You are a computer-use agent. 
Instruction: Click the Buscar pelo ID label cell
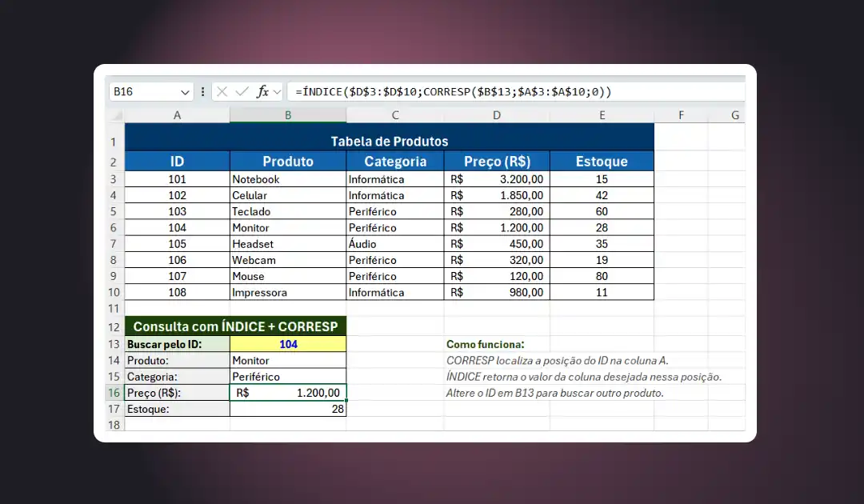tap(177, 344)
